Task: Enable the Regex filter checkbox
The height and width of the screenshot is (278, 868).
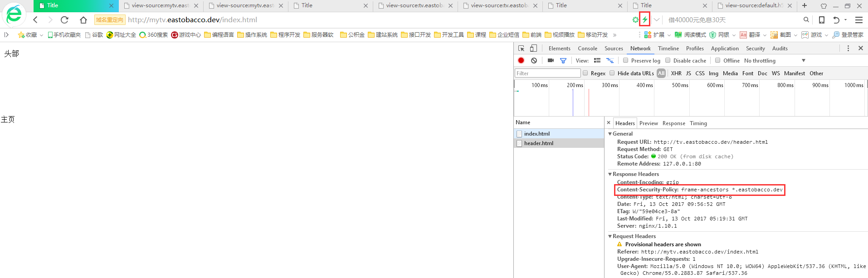Action: click(x=585, y=73)
